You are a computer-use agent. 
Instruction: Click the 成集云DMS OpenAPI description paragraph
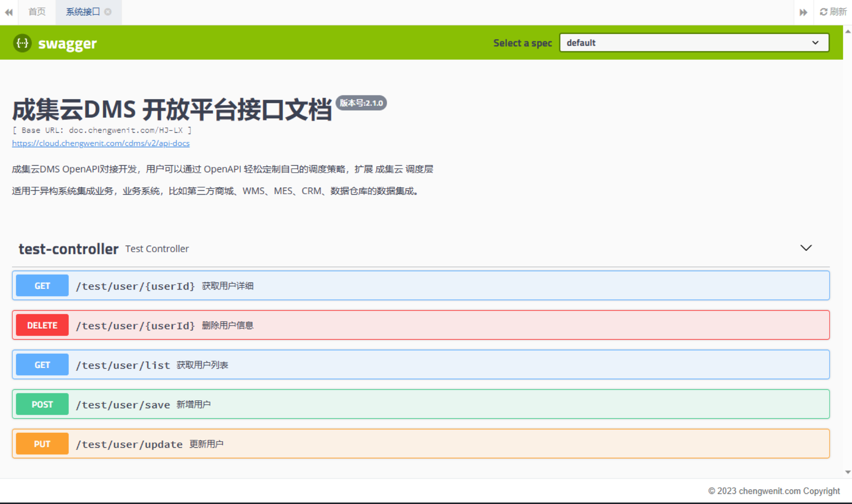[222, 169]
